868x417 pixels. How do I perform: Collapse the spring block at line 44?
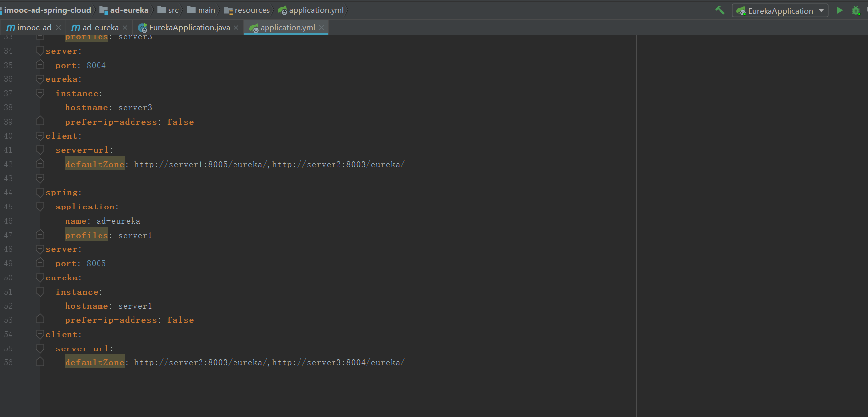[x=40, y=193]
